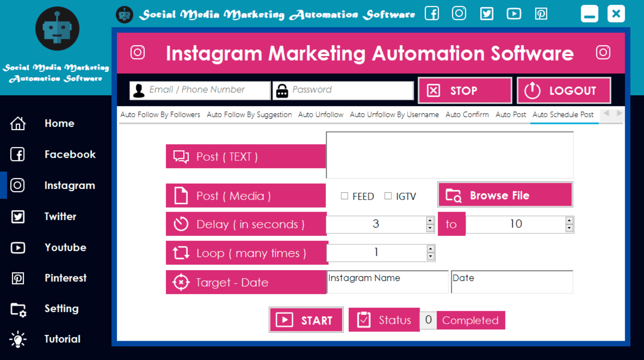
Task: Open Twitter icon in top title bar
Action: [487, 14]
